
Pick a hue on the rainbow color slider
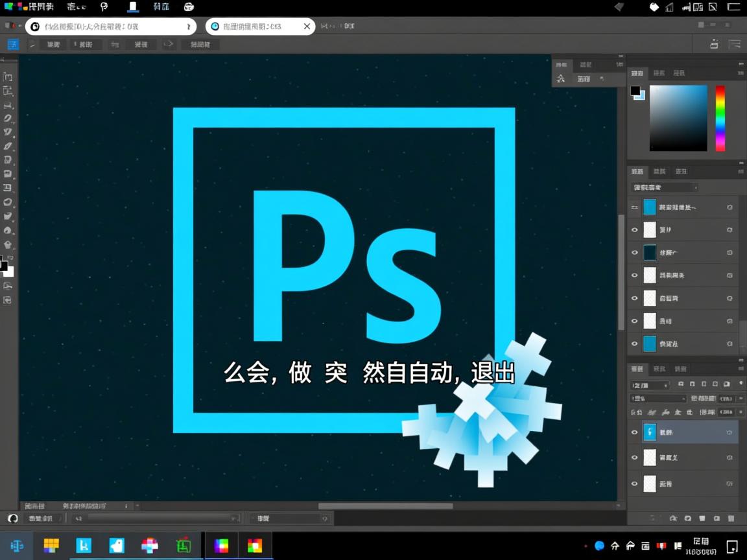pos(720,117)
